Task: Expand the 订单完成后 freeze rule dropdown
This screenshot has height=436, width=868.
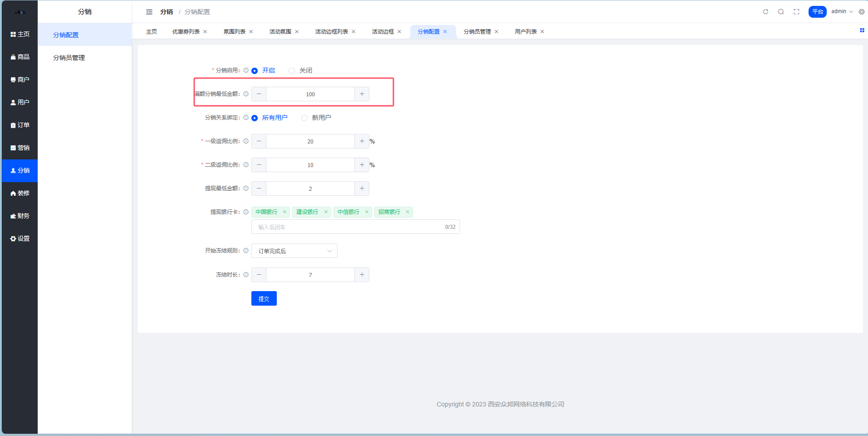Action: click(294, 251)
